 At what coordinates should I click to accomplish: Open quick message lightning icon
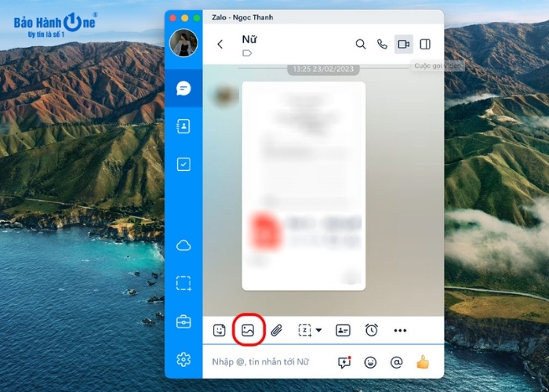point(344,362)
